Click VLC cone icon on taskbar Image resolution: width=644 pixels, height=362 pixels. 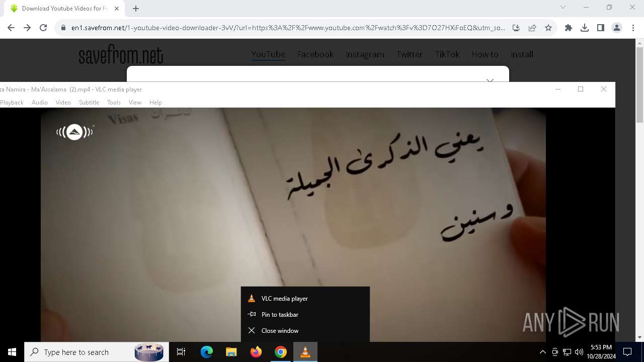point(305,352)
